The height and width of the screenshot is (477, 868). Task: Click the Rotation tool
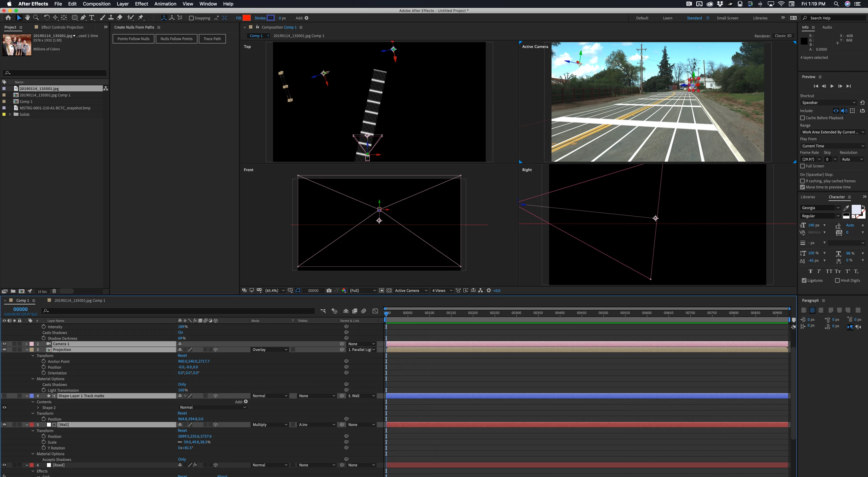pyautogui.click(x=46, y=18)
